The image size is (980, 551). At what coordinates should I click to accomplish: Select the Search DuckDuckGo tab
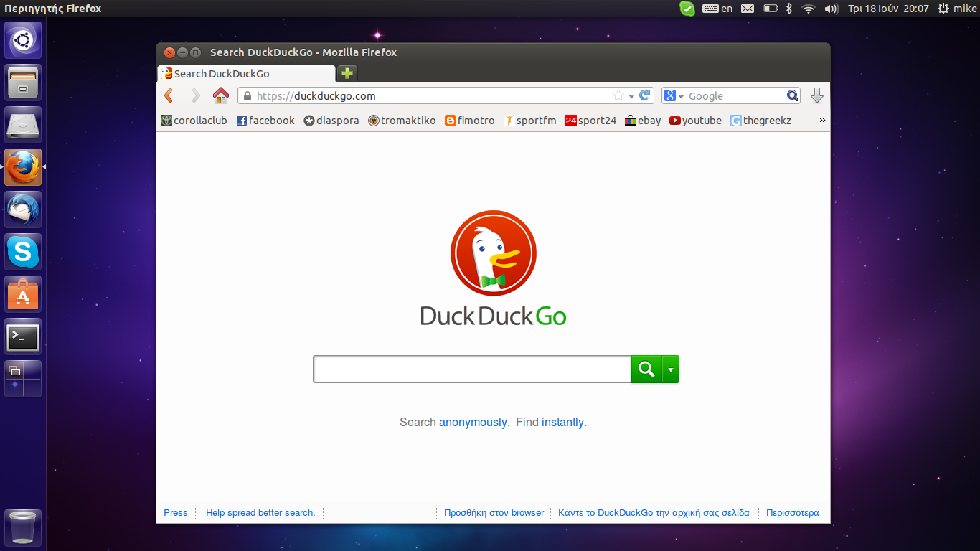(245, 73)
